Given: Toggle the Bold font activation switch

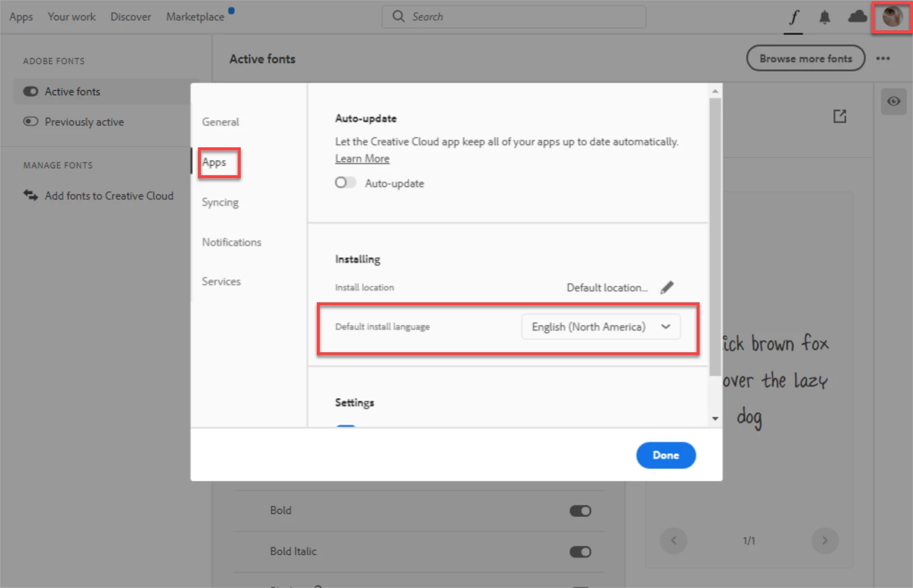Looking at the screenshot, I should pyautogui.click(x=580, y=511).
